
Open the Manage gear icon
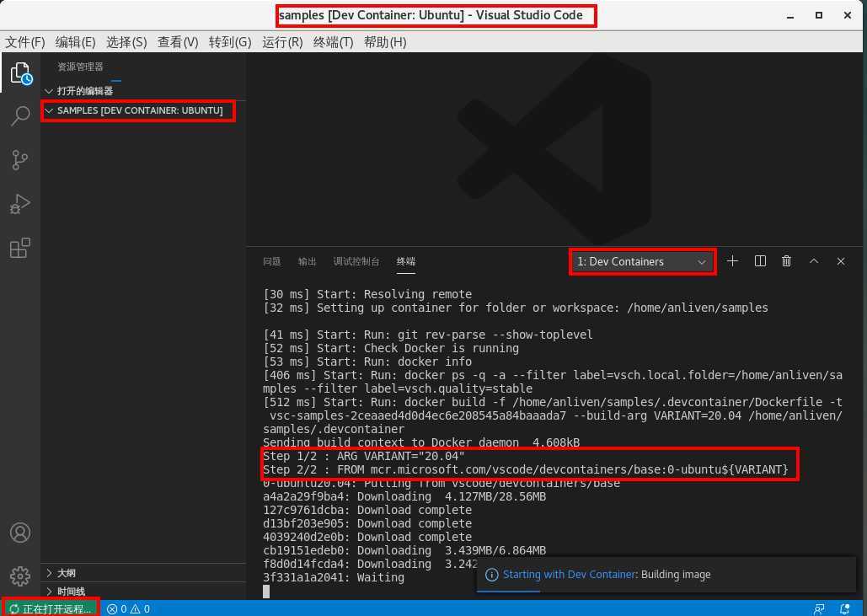[x=20, y=576]
